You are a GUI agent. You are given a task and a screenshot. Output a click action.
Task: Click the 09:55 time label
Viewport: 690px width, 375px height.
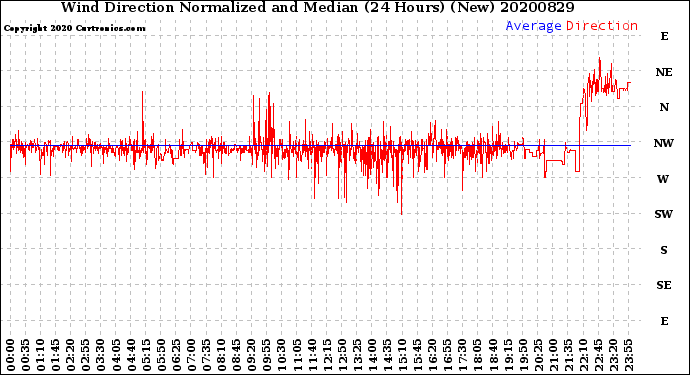[x=267, y=355]
